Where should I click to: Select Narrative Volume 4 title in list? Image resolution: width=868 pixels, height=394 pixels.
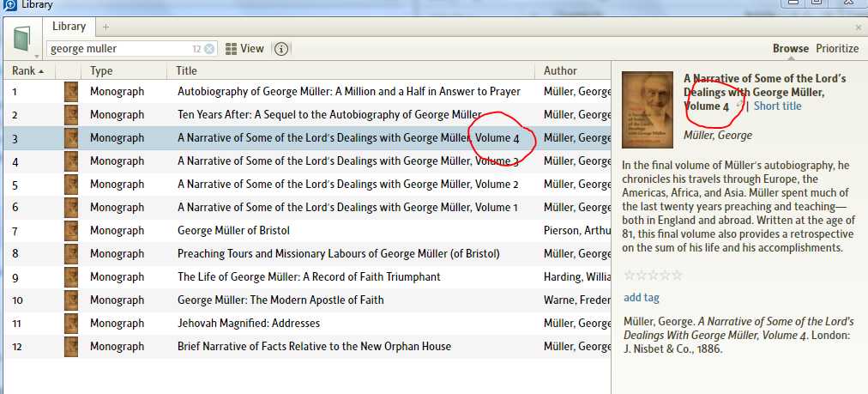pyautogui.click(x=348, y=138)
